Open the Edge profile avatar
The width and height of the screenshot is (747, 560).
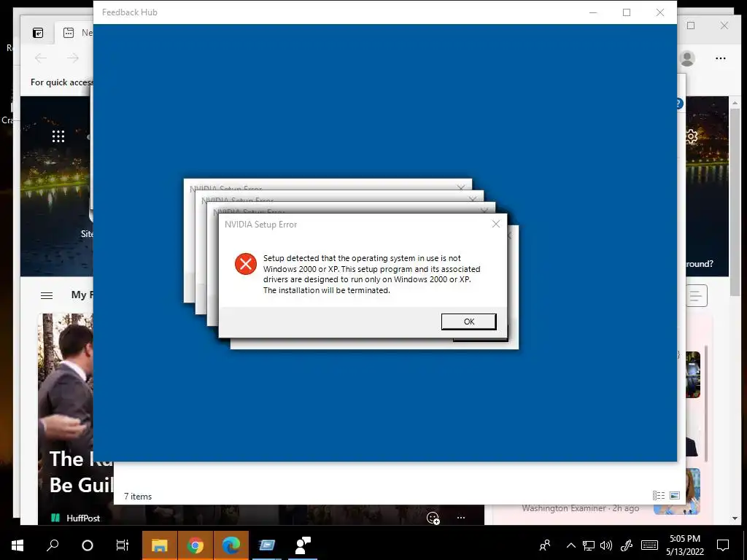coord(687,58)
